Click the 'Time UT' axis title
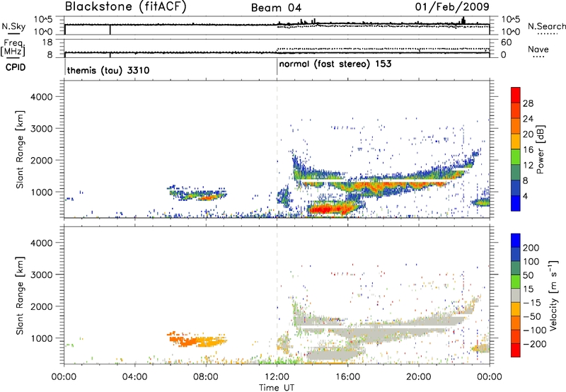 click(277, 387)
